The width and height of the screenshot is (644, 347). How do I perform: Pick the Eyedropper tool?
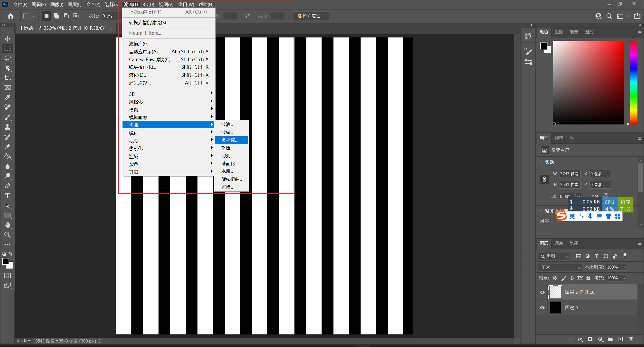tap(8, 98)
